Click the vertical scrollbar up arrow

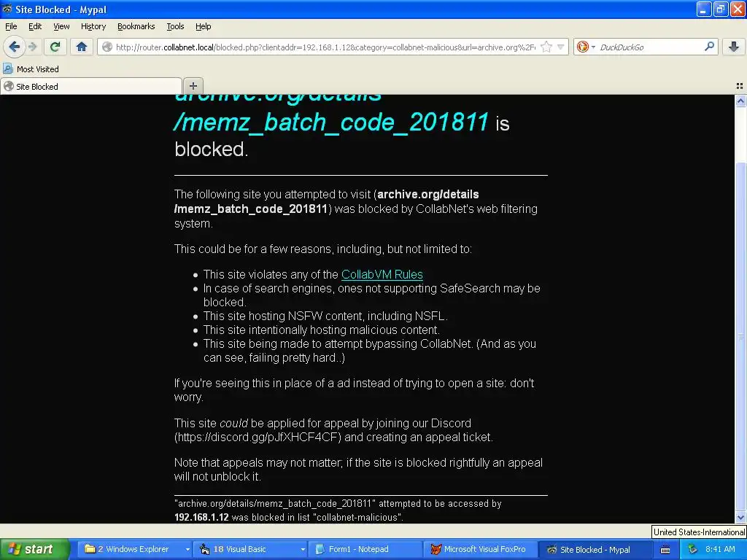741,101
